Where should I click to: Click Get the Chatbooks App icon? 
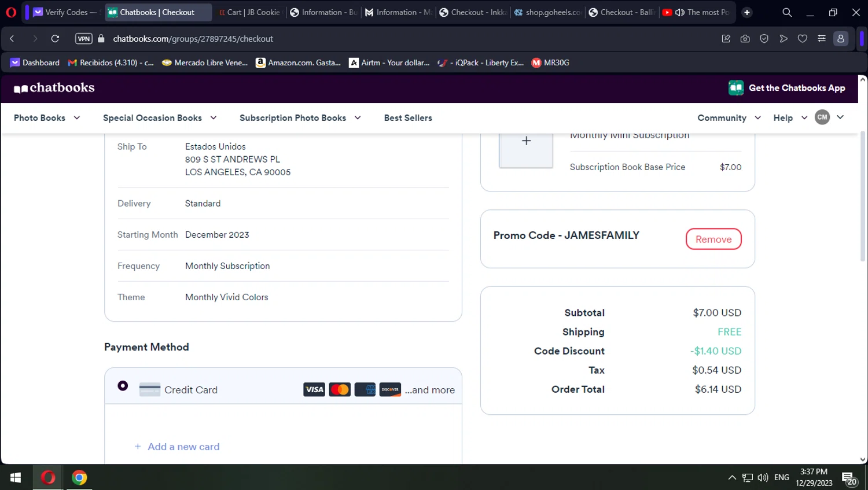736,88
